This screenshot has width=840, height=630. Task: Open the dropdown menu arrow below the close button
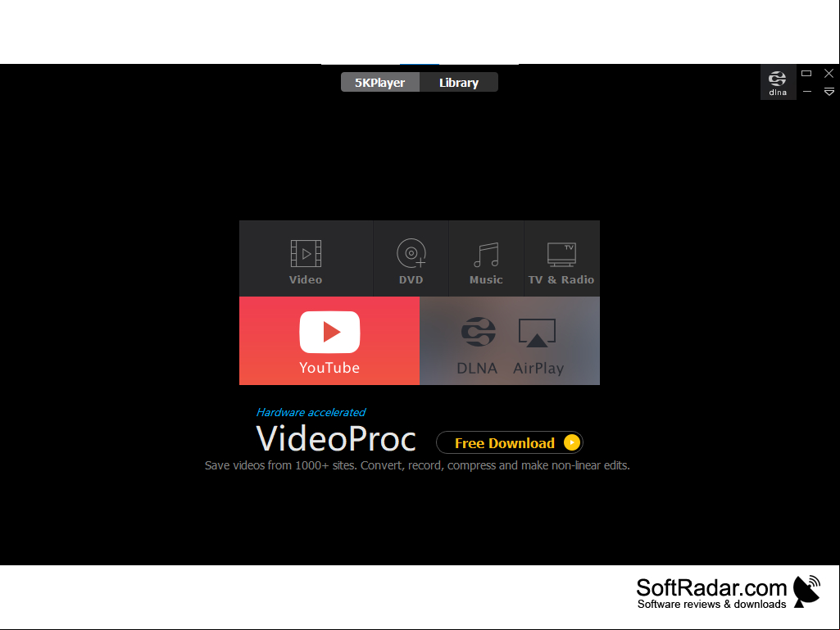[829, 92]
